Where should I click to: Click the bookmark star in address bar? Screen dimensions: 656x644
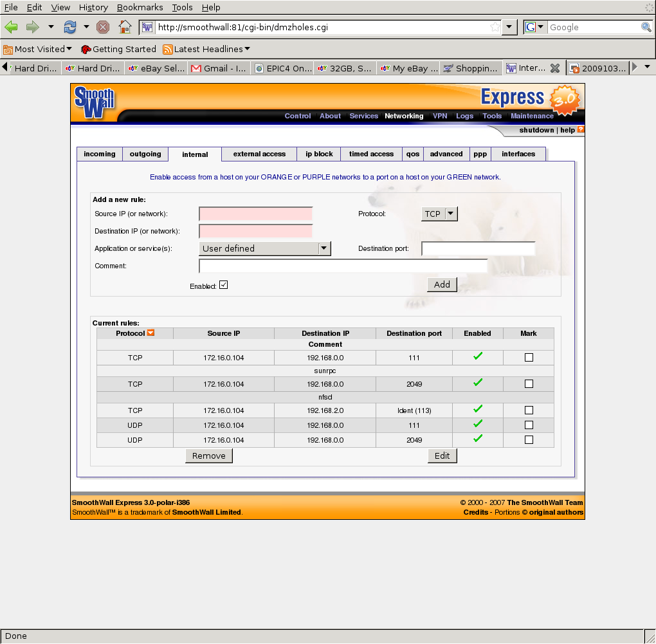point(495,27)
